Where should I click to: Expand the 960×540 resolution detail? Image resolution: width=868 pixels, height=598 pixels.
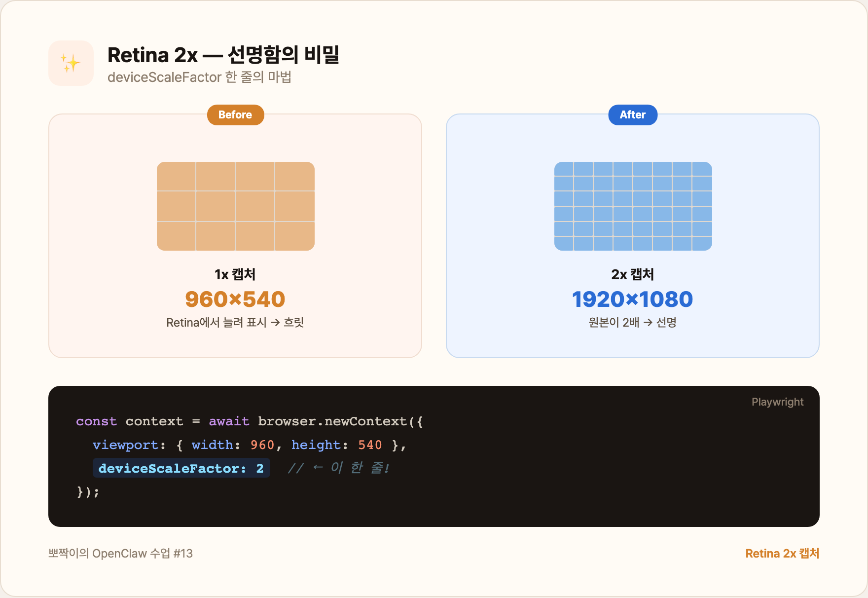(x=235, y=298)
